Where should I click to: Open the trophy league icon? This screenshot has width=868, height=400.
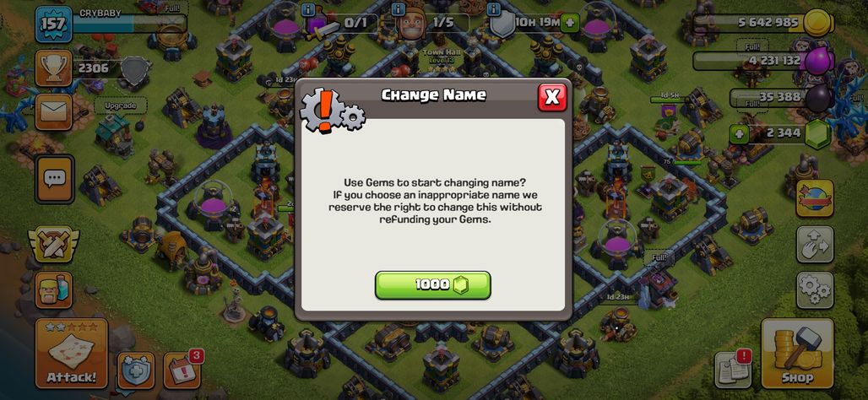coord(54,68)
